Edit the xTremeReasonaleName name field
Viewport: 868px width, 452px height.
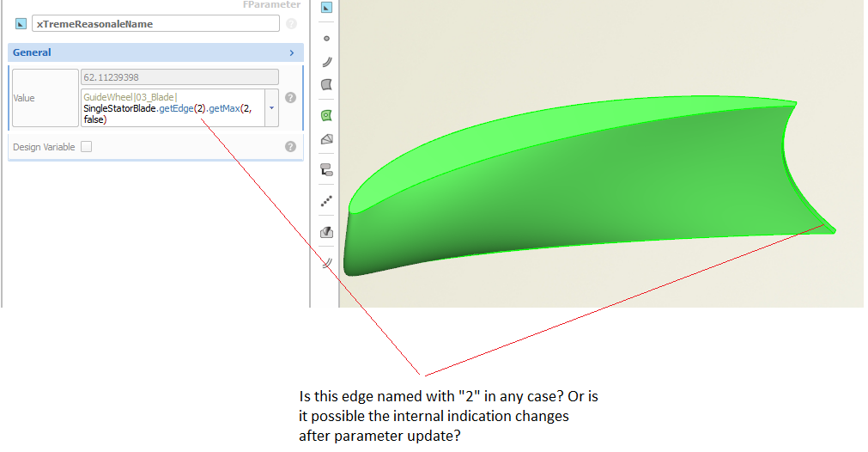(155, 24)
